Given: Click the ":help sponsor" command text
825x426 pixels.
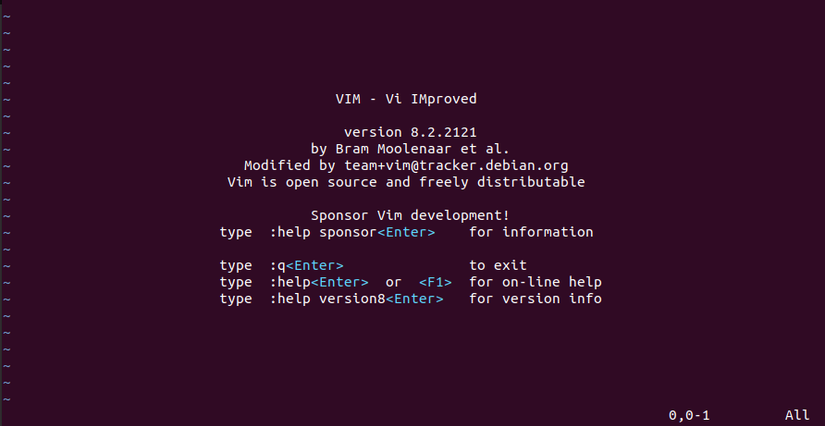Looking at the screenshot, I should click(323, 232).
